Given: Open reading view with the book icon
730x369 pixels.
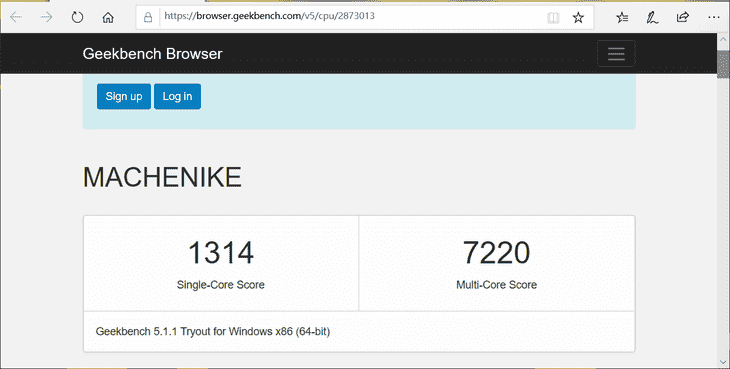Looking at the screenshot, I should click(x=553, y=18).
